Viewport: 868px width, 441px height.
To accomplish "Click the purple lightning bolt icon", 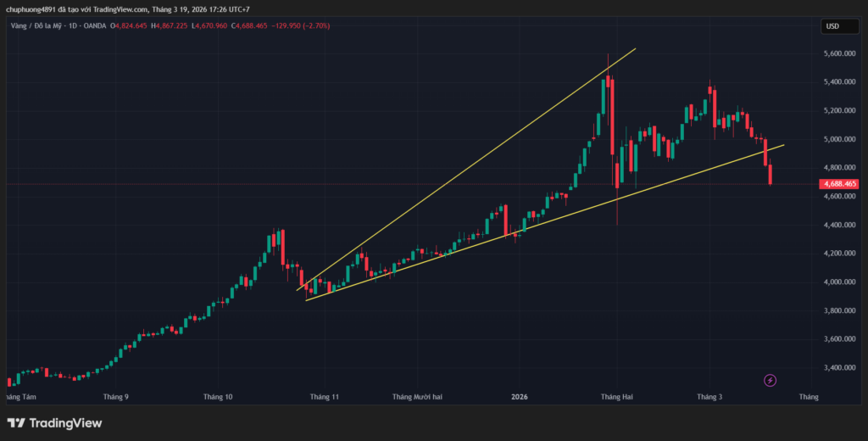I will pos(771,381).
